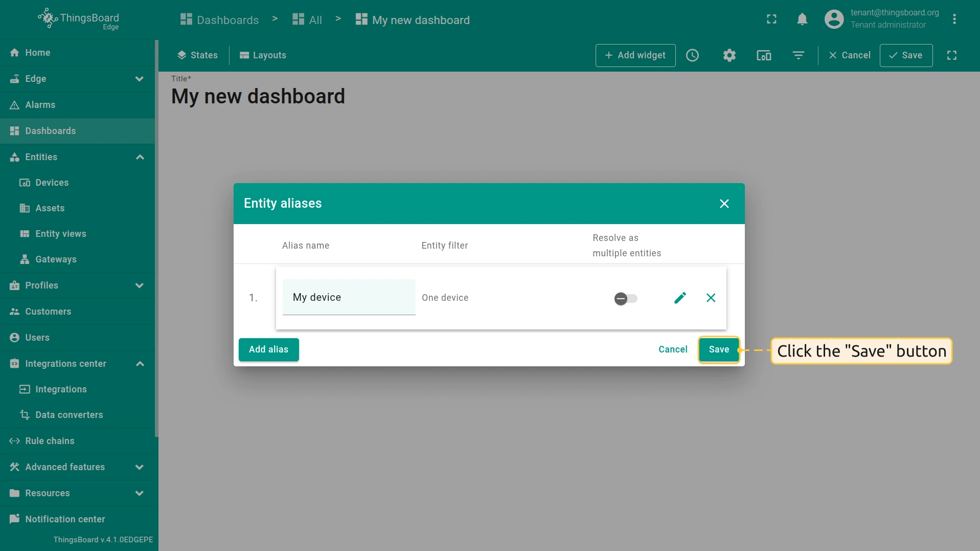Toggle Resolve as multiple entities switch
This screenshot has width=980, height=551.
click(626, 298)
